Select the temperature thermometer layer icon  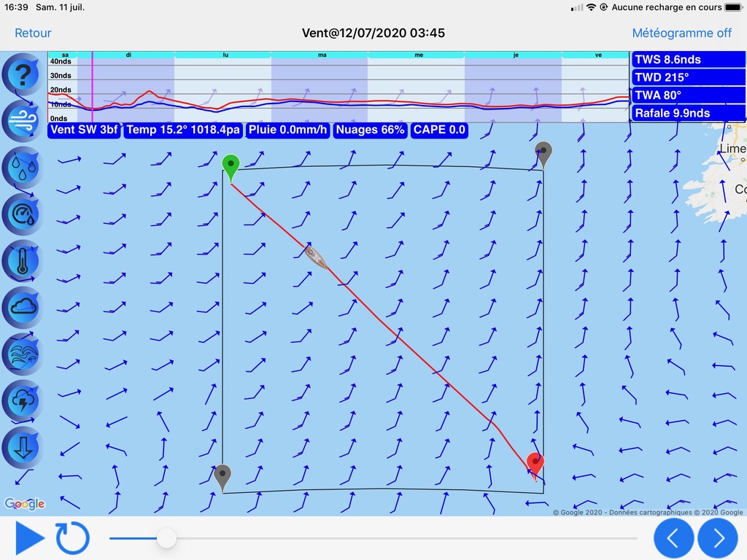pos(22,261)
